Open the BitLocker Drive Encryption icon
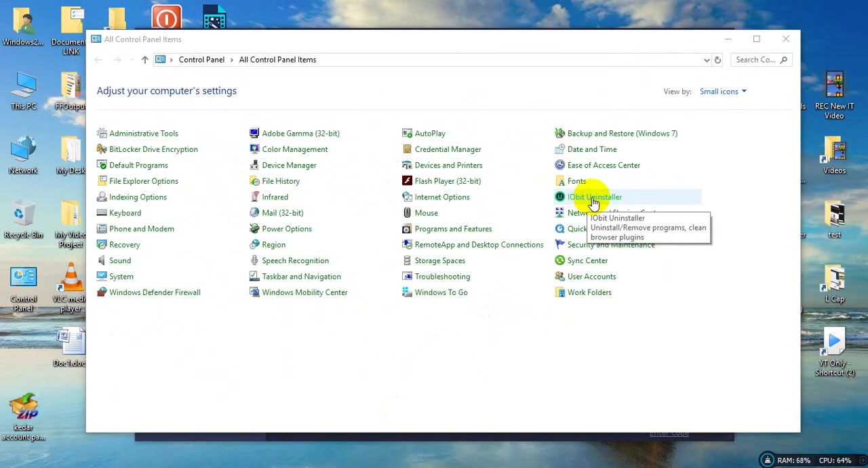This screenshot has width=868, height=468. click(102, 149)
